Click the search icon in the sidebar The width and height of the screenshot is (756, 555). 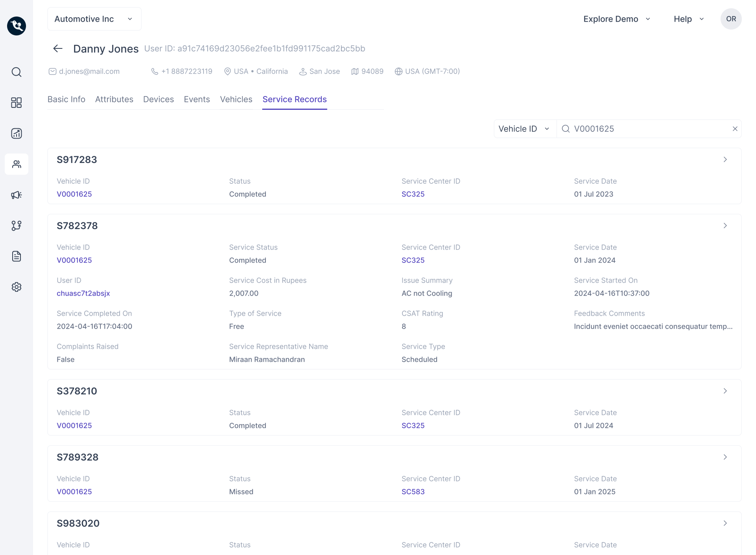17,72
